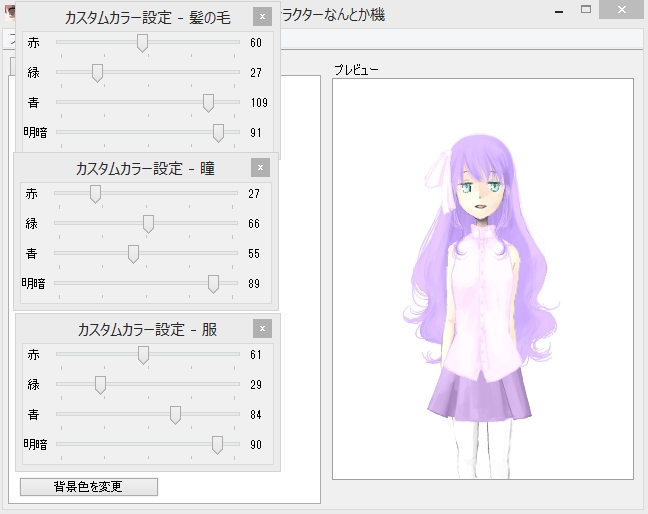Click the 緑 slider thumb for 服
Screen dimensions: 648x514
point(100,384)
